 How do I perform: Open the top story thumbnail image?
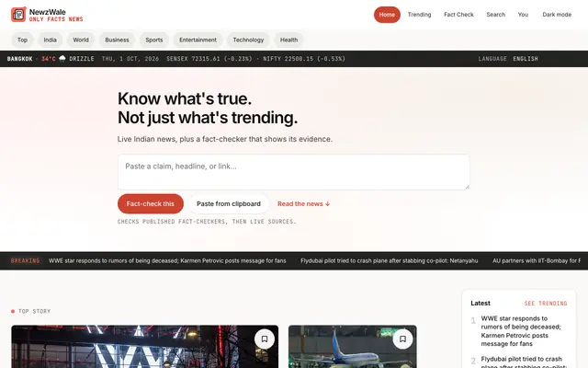point(145,347)
